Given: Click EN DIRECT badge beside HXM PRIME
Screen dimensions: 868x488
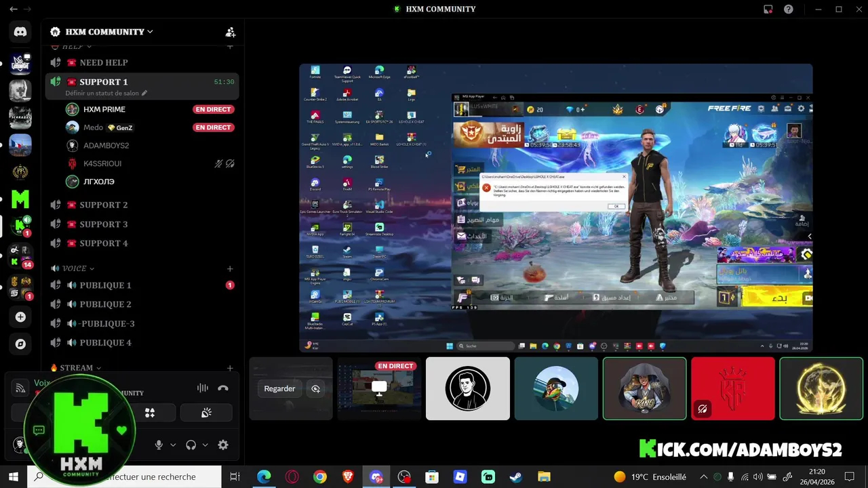Looking at the screenshot, I should pyautogui.click(x=214, y=109).
